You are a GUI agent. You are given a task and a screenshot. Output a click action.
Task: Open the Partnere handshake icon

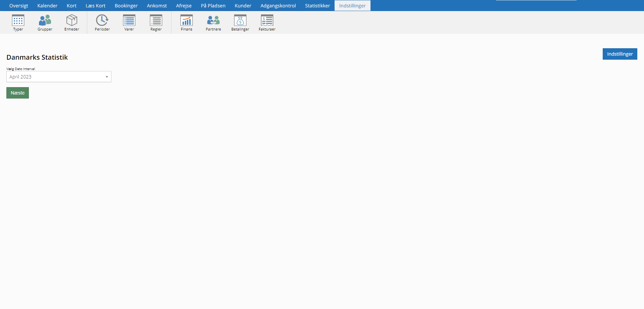tap(213, 21)
